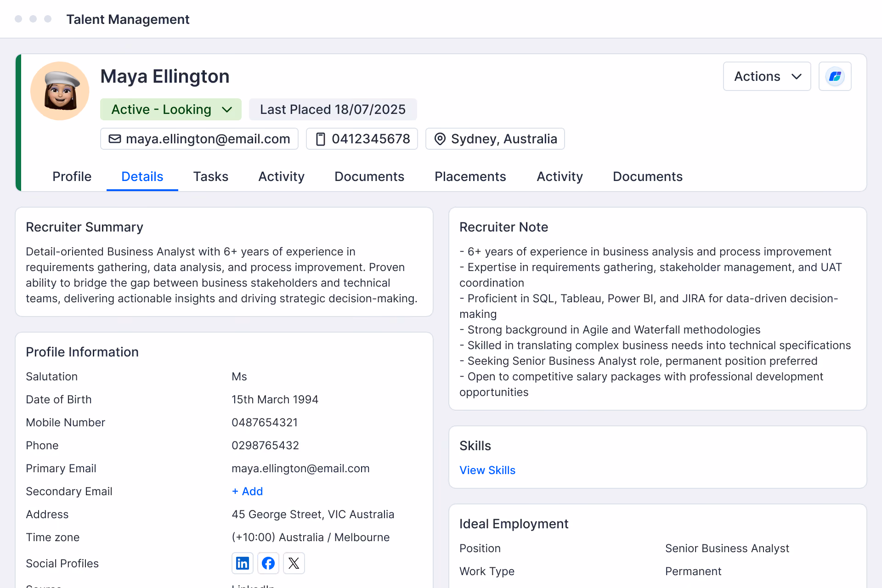Click the phone icon next to 0412345678
882x588 pixels.
[x=321, y=139]
